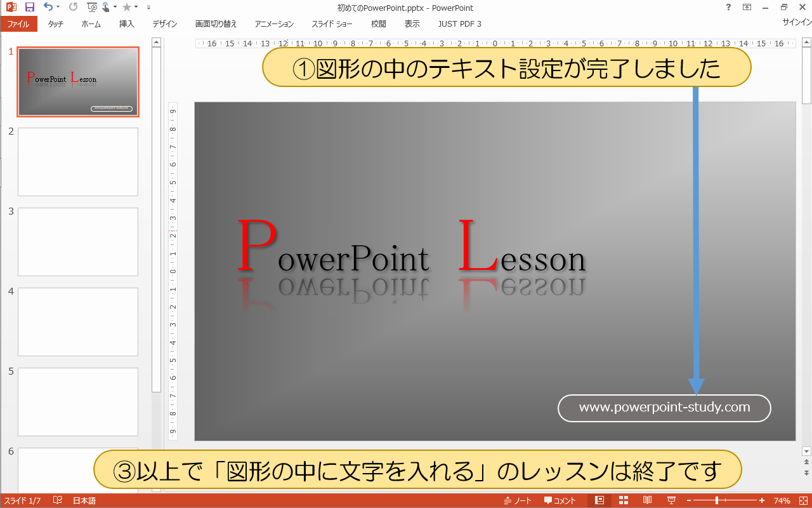Open Customize Quick Access Toolbar dropdown
The height and width of the screenshot is (508, 812).
(x=148, y=8)
